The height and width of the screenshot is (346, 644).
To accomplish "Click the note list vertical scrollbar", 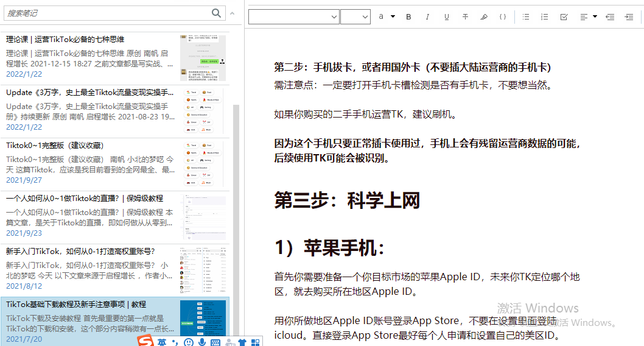I will point(236,222).
